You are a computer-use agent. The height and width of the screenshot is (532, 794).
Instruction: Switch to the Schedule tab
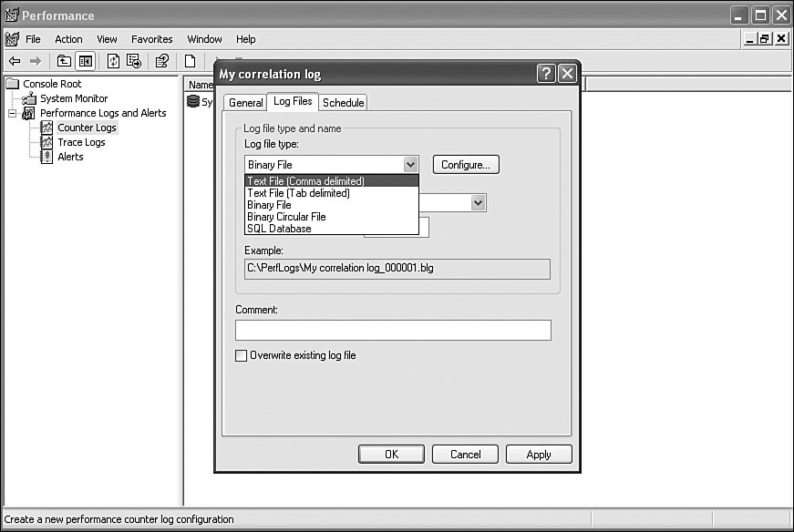point(343,103)
